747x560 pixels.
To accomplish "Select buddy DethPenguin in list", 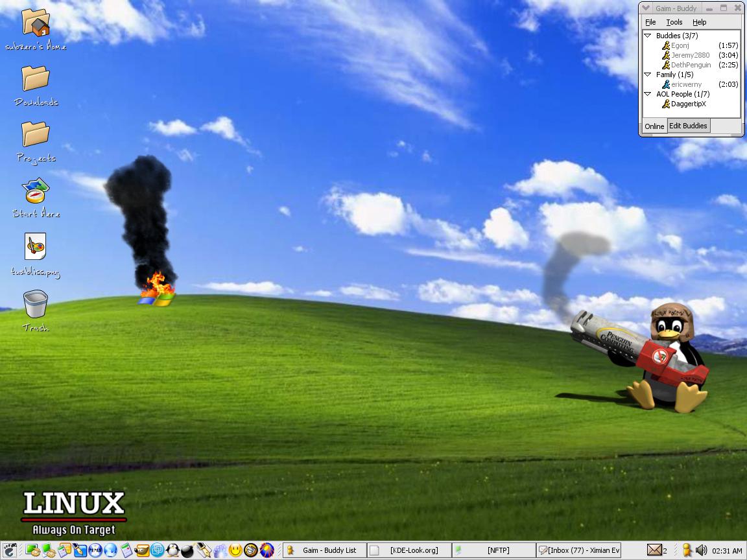I will [691, 65].
